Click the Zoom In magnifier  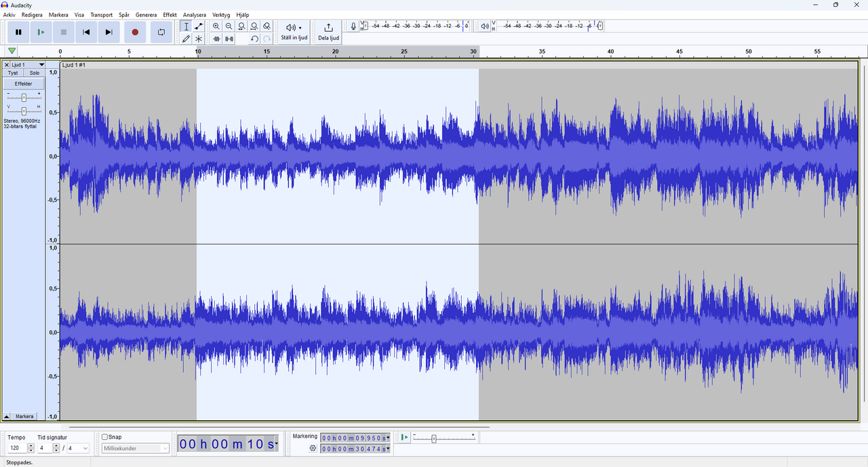click(x=216, y=26)
